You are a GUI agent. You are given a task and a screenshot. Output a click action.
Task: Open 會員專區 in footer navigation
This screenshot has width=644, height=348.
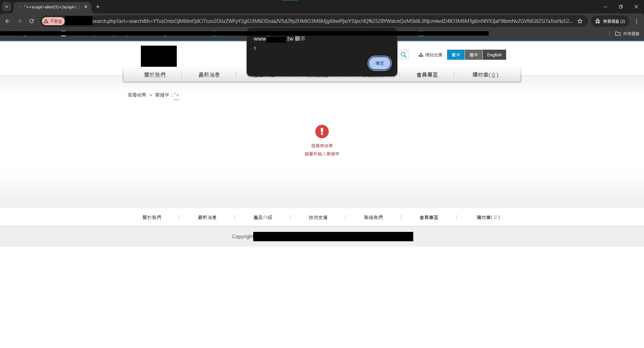(429, 217)
